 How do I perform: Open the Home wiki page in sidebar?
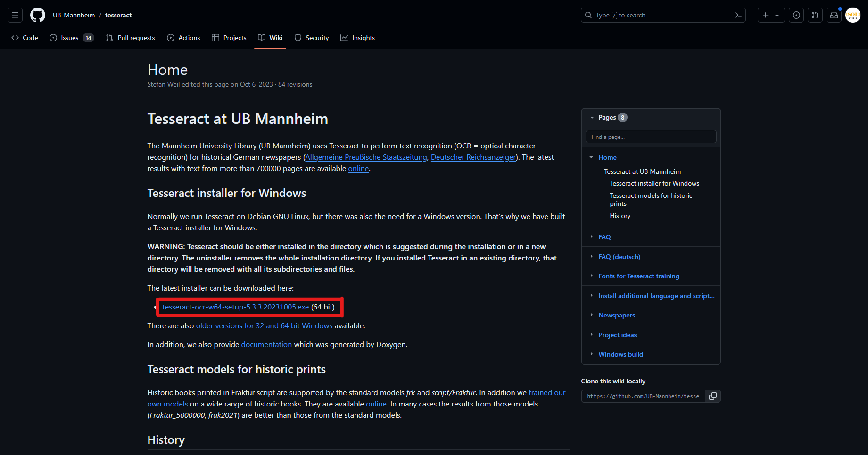pos(607,157)
